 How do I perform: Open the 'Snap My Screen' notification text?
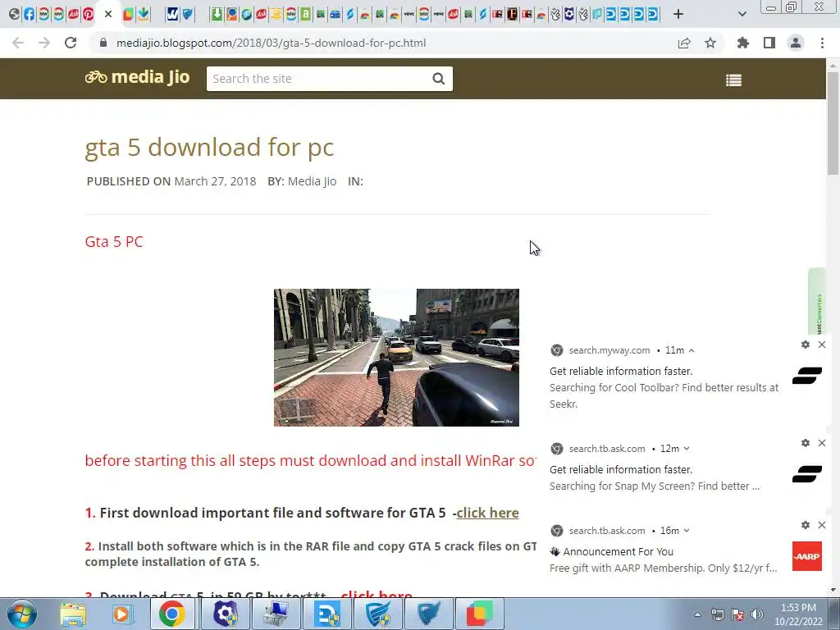coord(655,486)
